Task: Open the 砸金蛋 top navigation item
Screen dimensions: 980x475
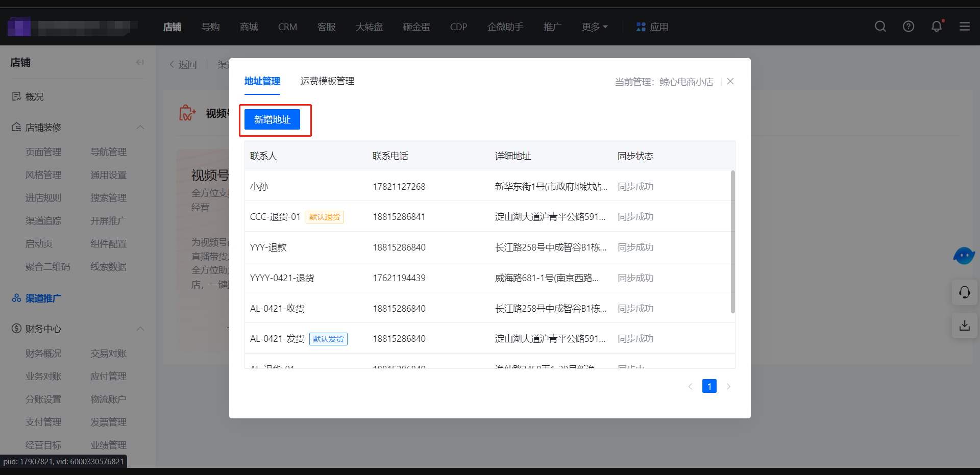Action: click(416, 27)
